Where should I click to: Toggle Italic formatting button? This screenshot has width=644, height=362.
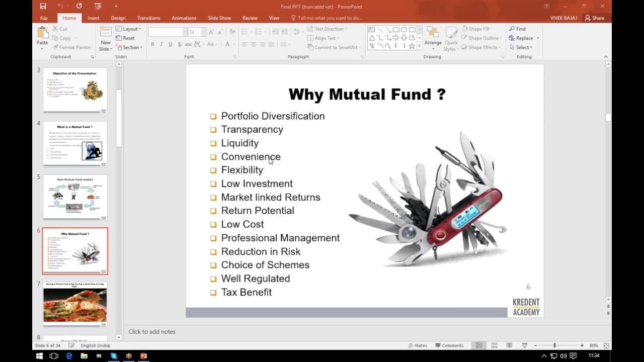(162, 44)
